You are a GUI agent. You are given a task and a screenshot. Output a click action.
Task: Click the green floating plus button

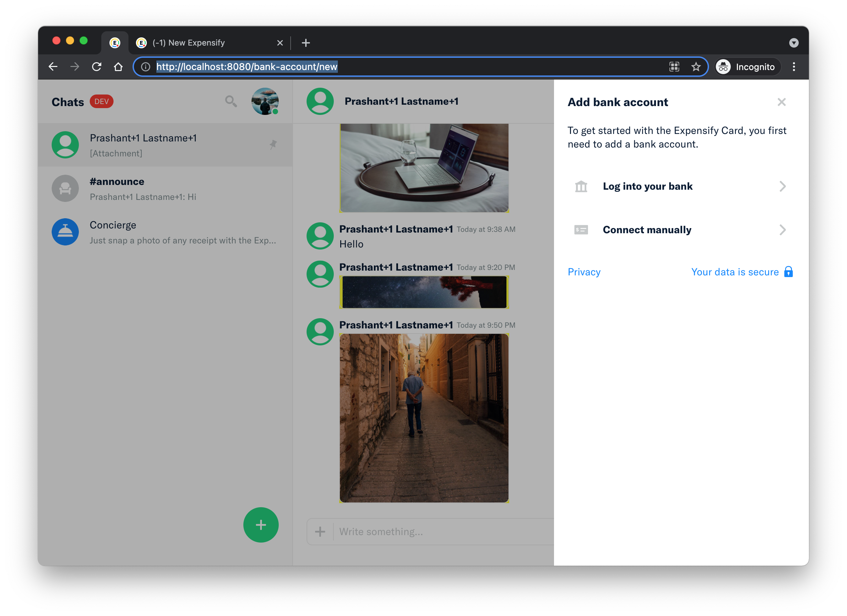tap(261, 525)
